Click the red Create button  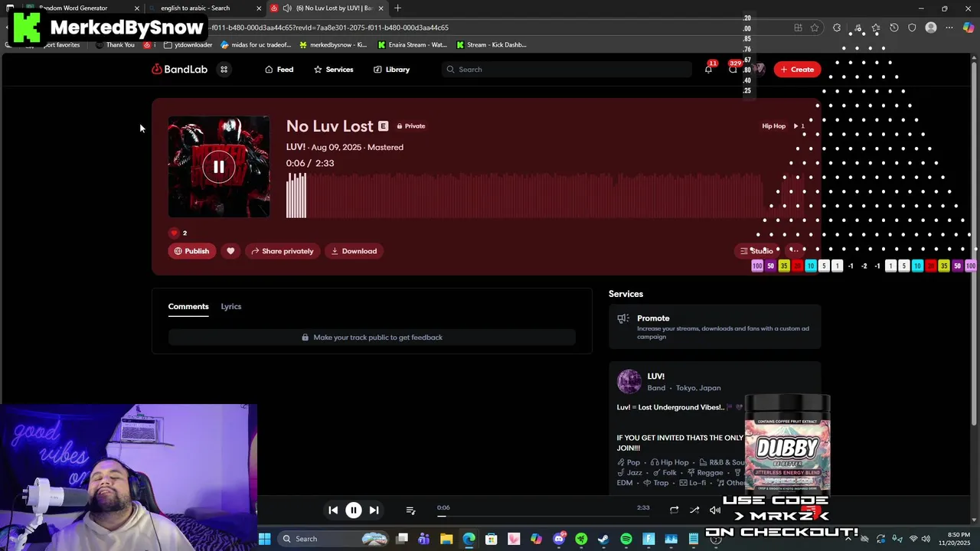(x=797, y=70)
